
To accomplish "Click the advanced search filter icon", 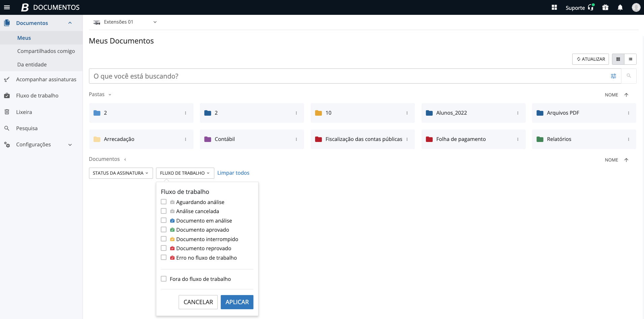I will pos(613,76).
